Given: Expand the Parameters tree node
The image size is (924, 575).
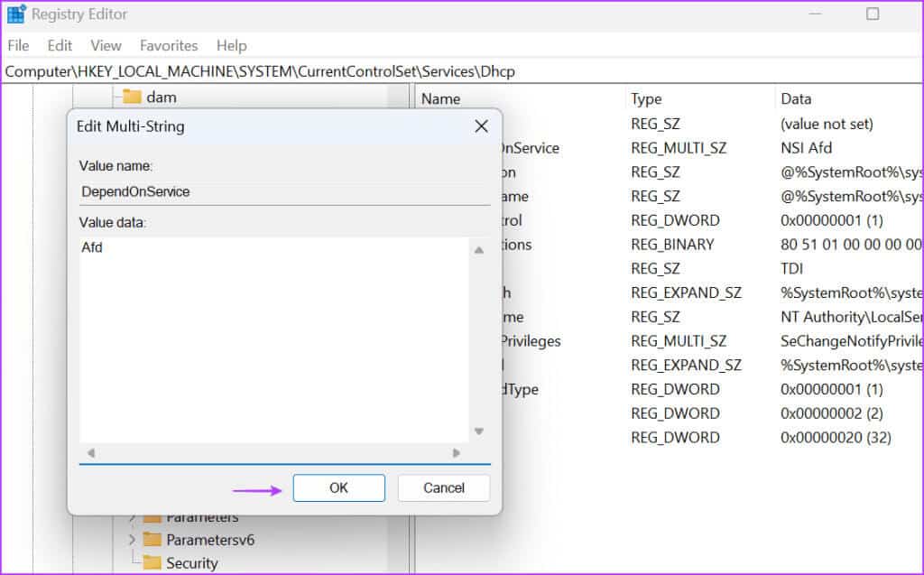Looking at the screenshot, I should coord(132,517).
